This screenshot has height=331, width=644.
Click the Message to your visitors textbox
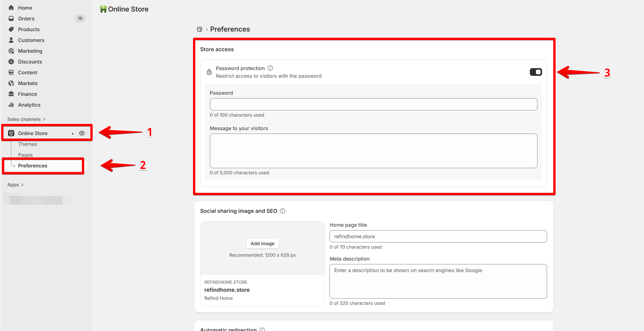(373, 151)
